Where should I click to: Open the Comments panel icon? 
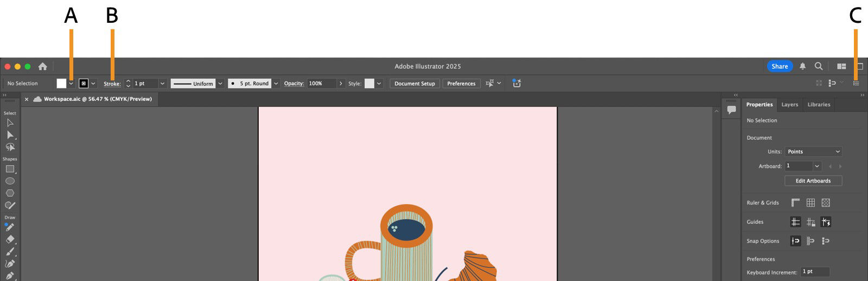click(731, 110)
